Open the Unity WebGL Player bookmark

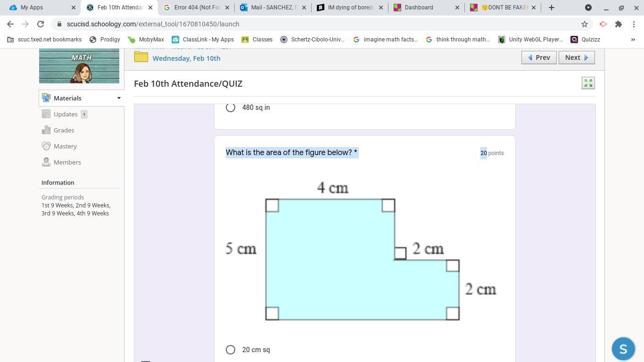(530, 40)
